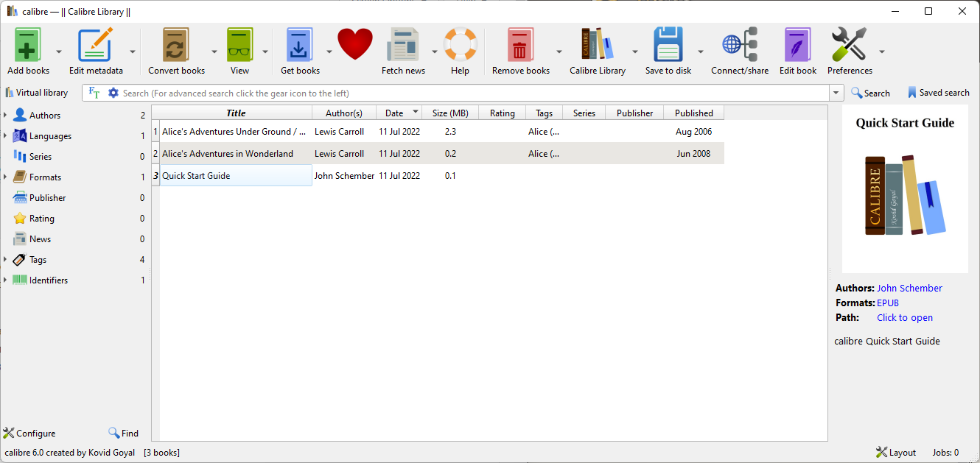Image resolution: width=980 pixels, height=463 pixels.
Task: Click the red heart donate icon
Action: click(x=355, y=44)
